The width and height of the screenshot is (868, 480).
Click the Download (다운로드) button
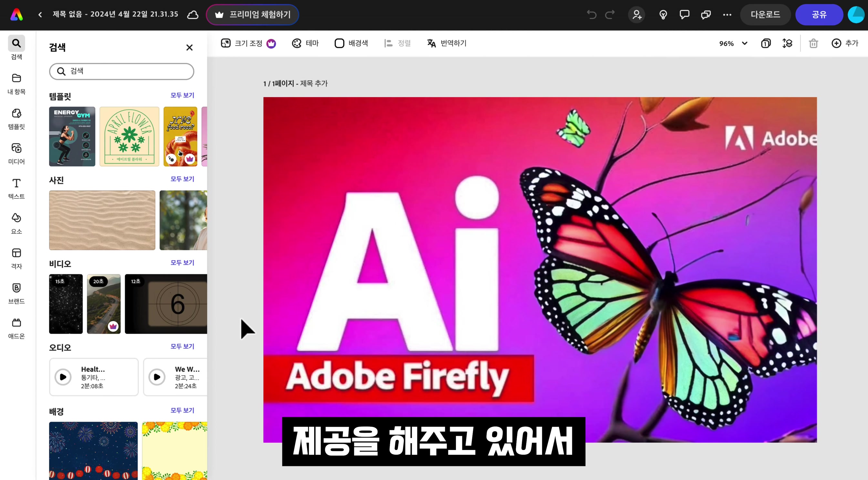point(765,15)
